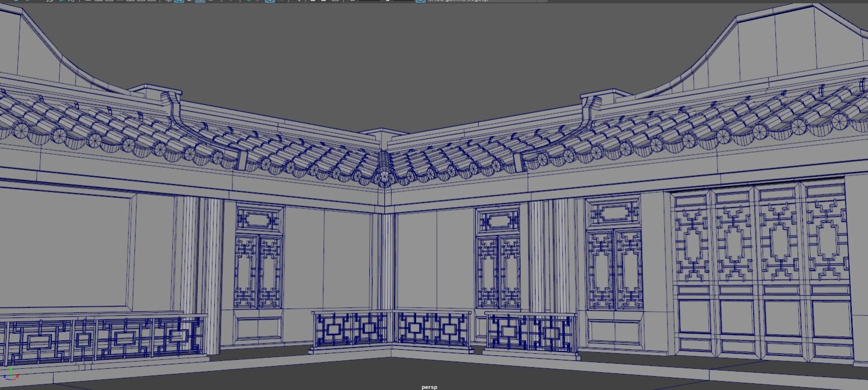The width and height of the screenshot is (868, 390).
Task: Click the persp camera label
Action: (x=430, y=387)
